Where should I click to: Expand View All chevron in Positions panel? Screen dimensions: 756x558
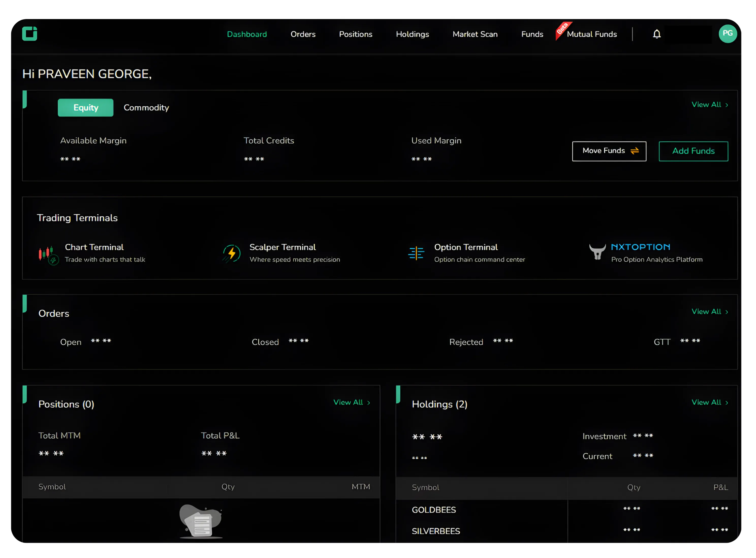point(369,402)
